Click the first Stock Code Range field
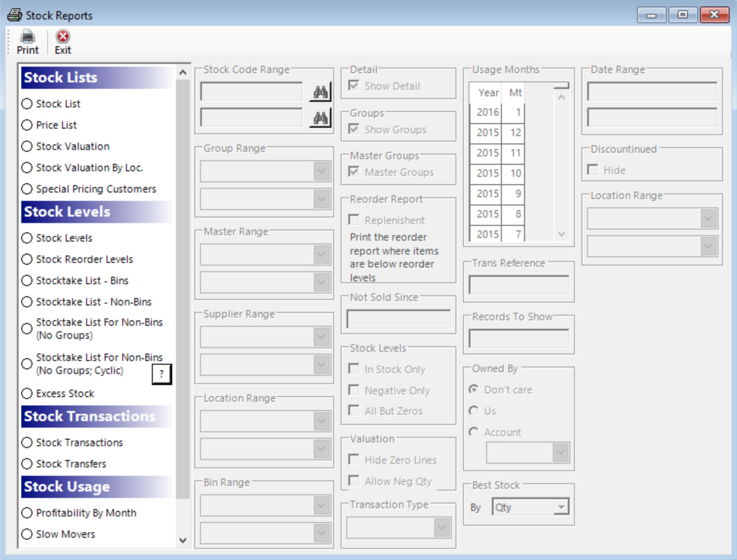The image size is (737, 560). click(252, 92)
